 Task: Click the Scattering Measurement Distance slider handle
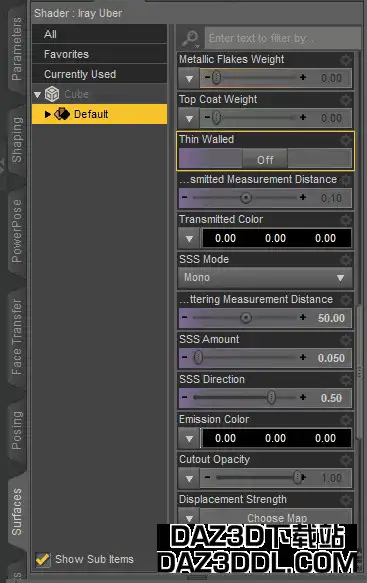click(x=246, y=318)
